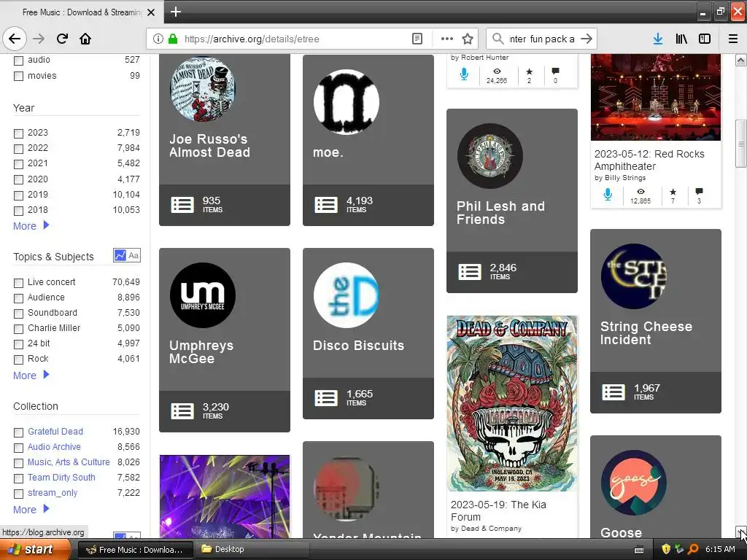Viewport: 747px width, 560px height.
Task: Open 2023-05-19 The Kia Forum item
Action: (498, 510)
